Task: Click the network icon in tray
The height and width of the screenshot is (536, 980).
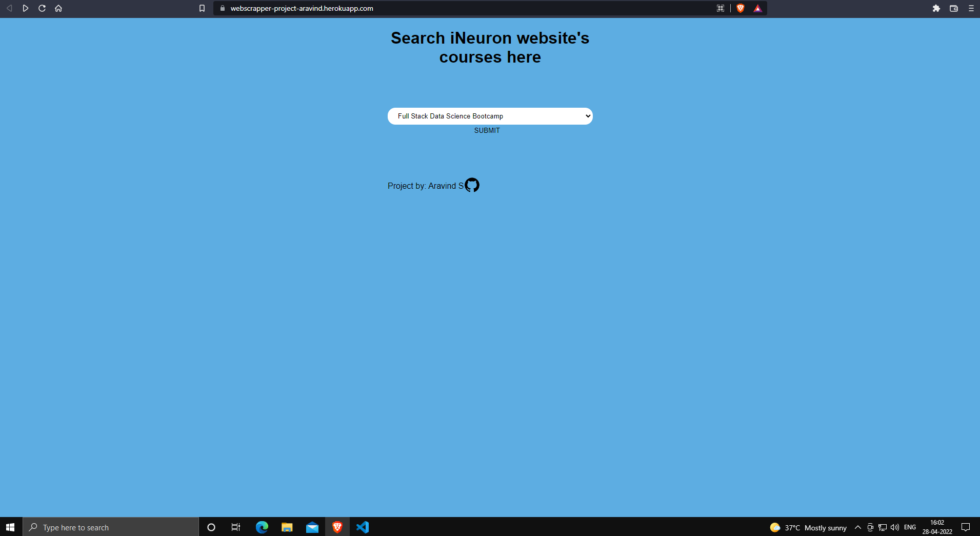Action: point(883,527)
